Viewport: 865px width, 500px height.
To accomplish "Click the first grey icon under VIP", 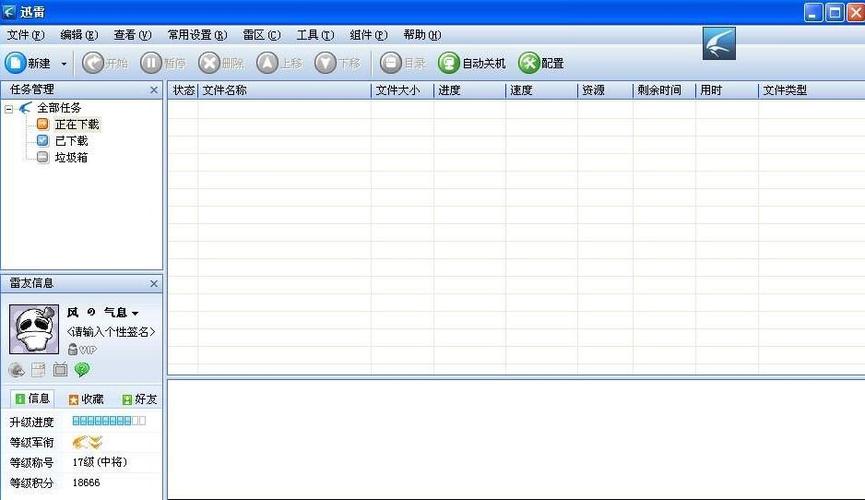I will pos(17,370).
